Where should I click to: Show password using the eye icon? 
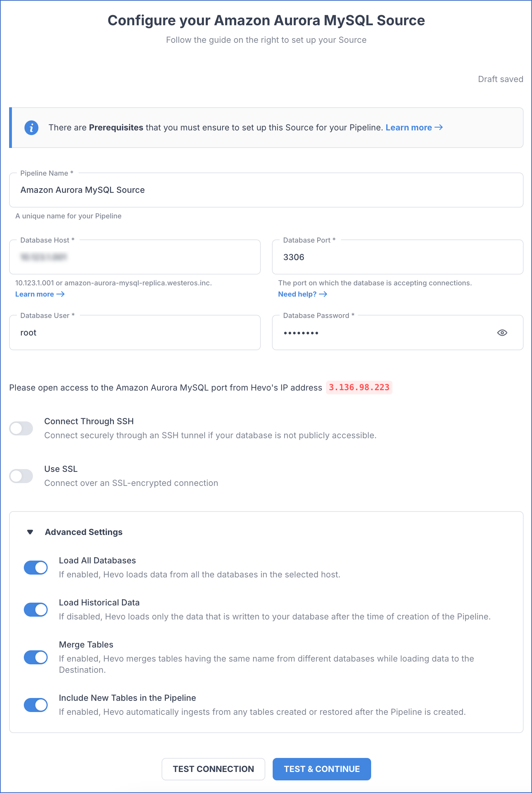[502, 333]
